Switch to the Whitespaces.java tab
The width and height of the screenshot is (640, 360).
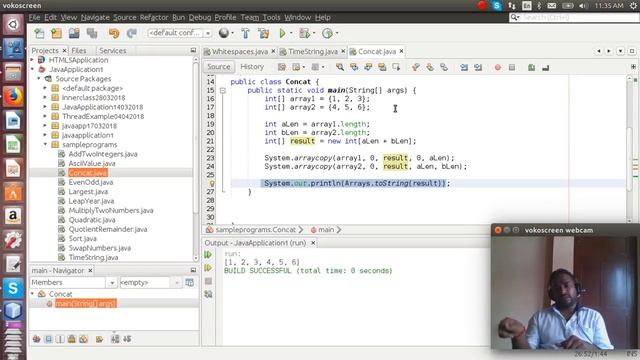[240, 51]
